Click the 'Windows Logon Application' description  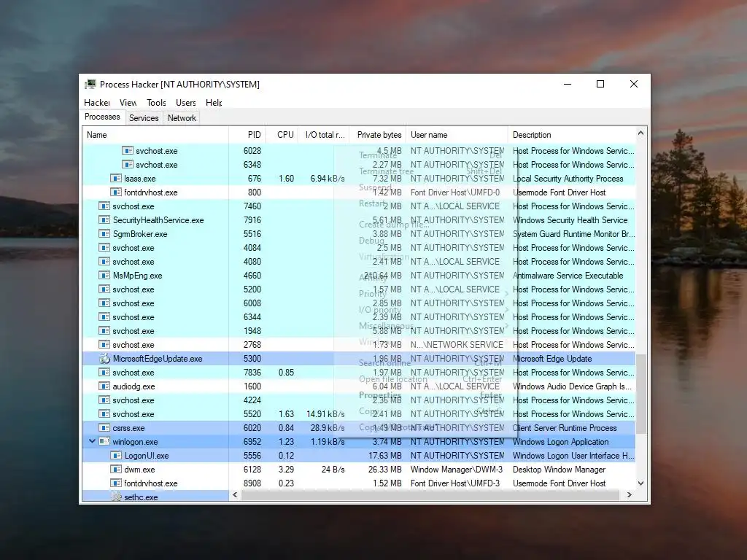561,441
